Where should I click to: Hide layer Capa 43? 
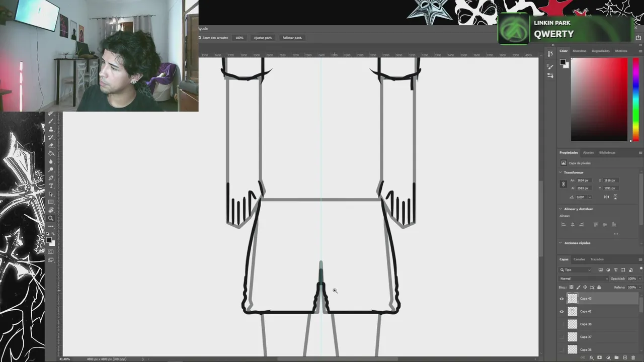(x=561, y=299)
